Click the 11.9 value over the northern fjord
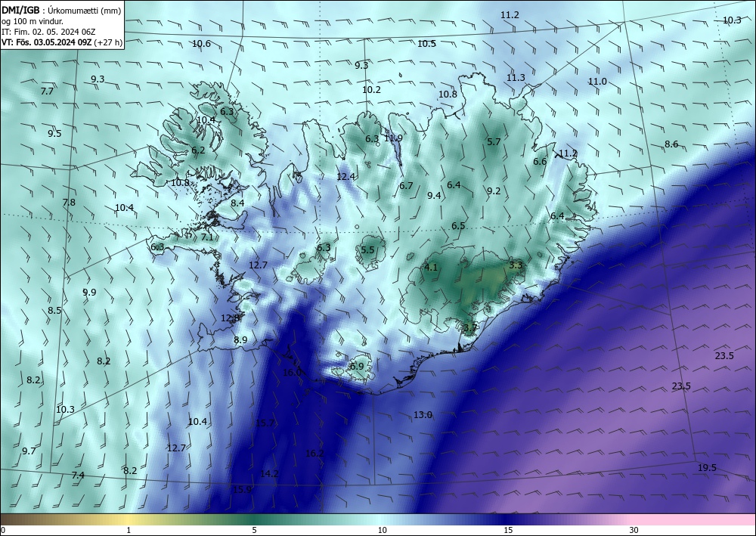Viewport: 756px width, 536px height. click(393, 138)
